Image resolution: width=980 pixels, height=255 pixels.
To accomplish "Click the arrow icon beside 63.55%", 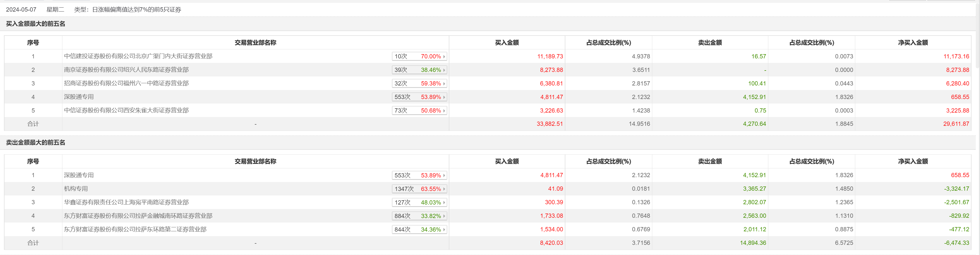I will point(444,189).
